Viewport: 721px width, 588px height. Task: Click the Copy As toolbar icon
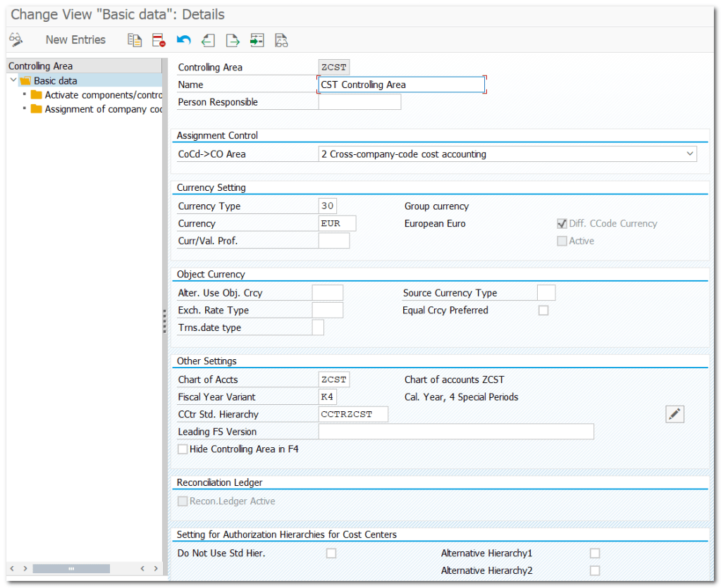(x=134, y=40)
